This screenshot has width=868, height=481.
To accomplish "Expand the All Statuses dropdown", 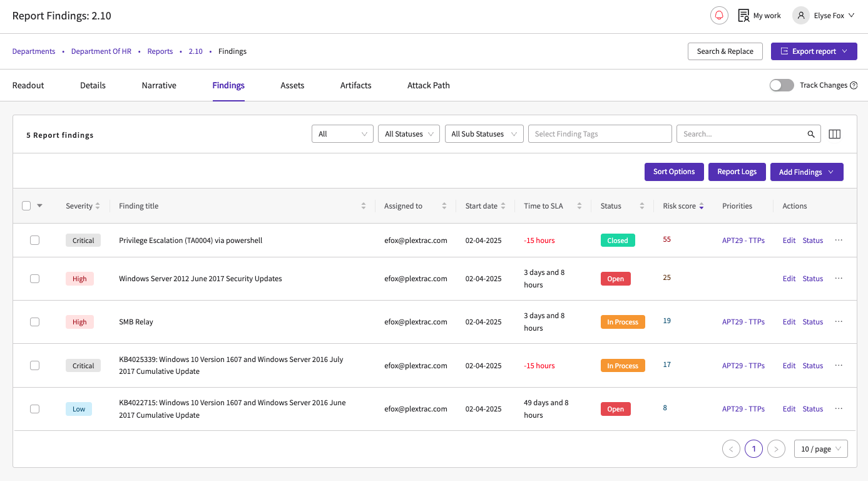I will [x=409, y=134].
